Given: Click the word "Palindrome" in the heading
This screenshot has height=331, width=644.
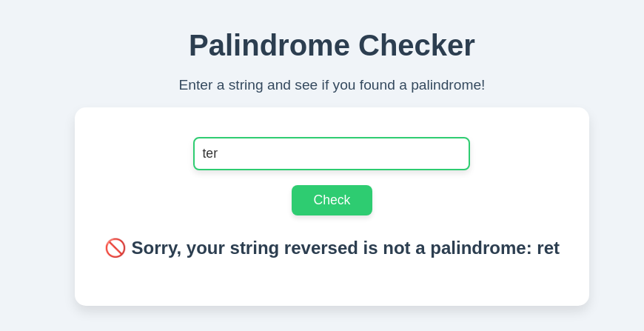Looking at the screenshot, I should [269, 45].
